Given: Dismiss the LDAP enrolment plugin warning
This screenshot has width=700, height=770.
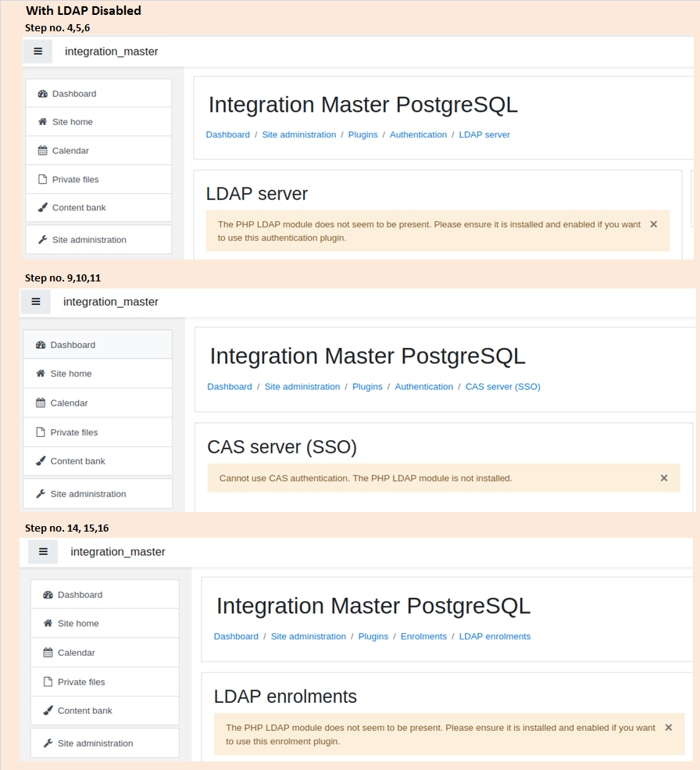Looking at the screenshot, I should coord(669,728).
